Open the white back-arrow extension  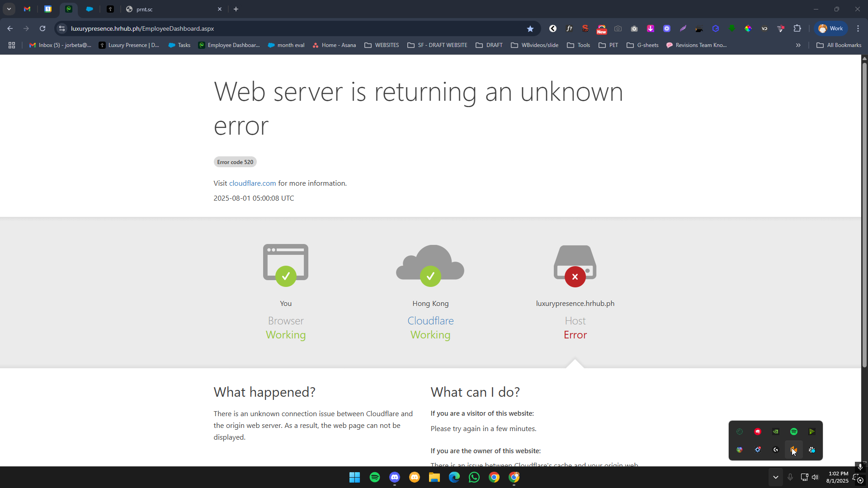coord(553,28)
